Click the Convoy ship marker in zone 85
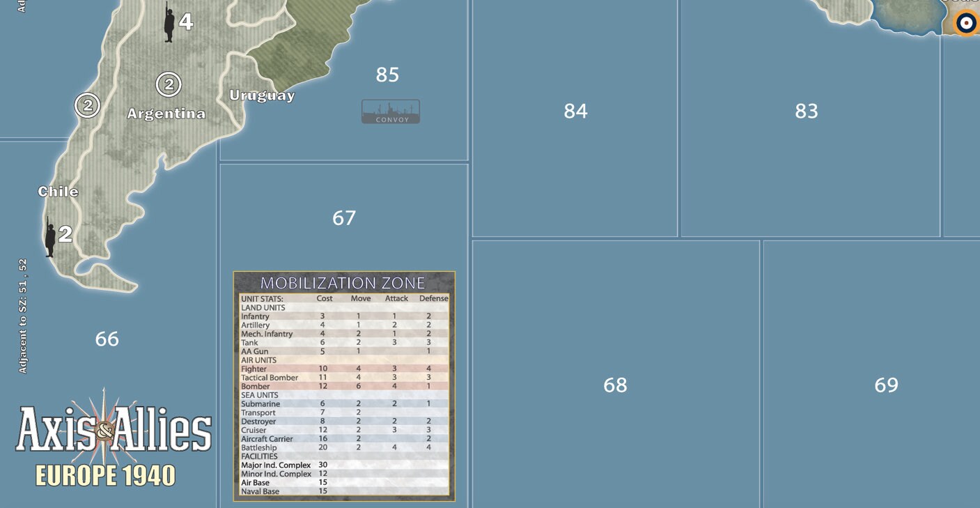This screenshot has height=508, width=980. (391, 111)
